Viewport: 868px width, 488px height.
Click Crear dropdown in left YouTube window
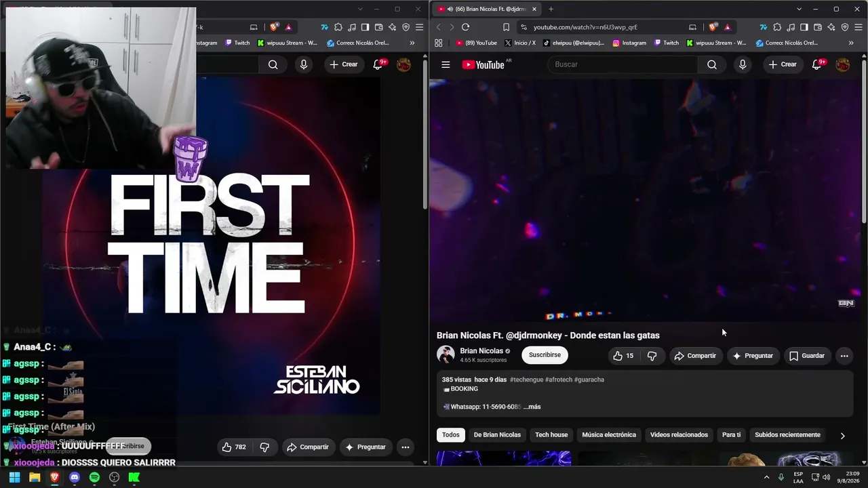click(x=344, y=64)
